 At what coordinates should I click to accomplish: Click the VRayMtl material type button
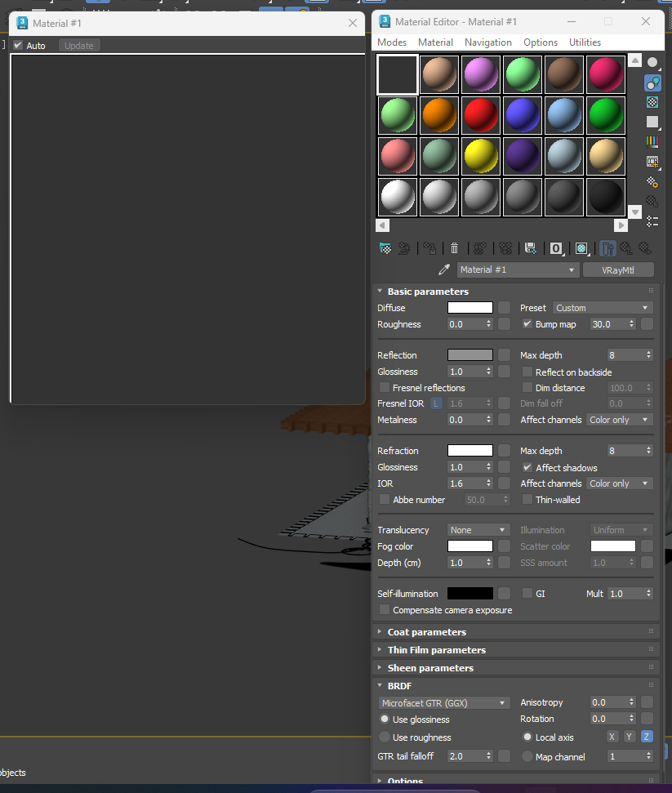point(618,270)
